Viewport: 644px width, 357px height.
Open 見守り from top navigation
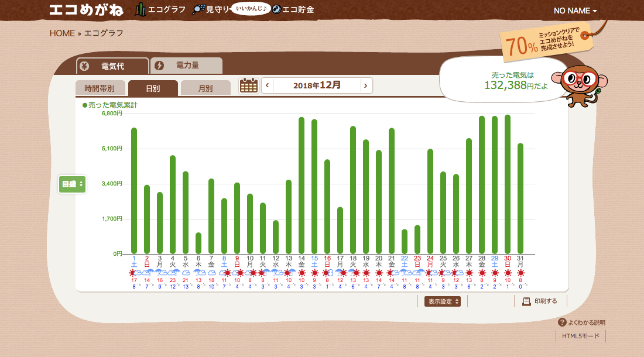pos(211,9)
